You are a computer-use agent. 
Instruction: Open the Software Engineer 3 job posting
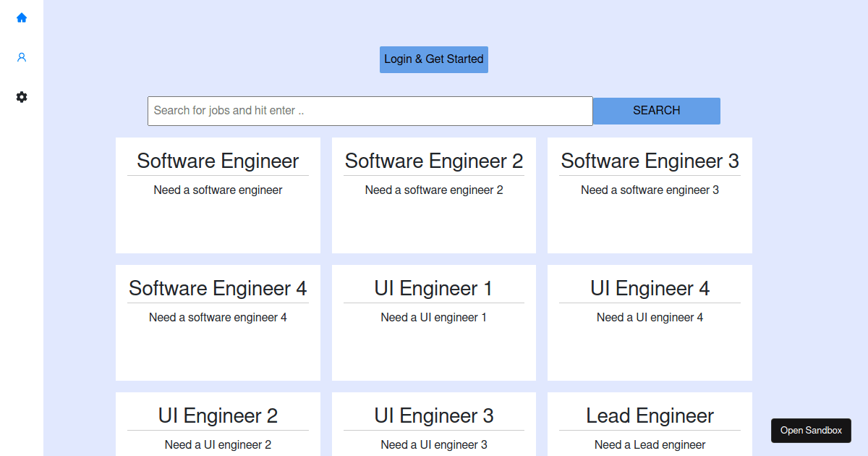pyautogui.click(x=649, y=161)
